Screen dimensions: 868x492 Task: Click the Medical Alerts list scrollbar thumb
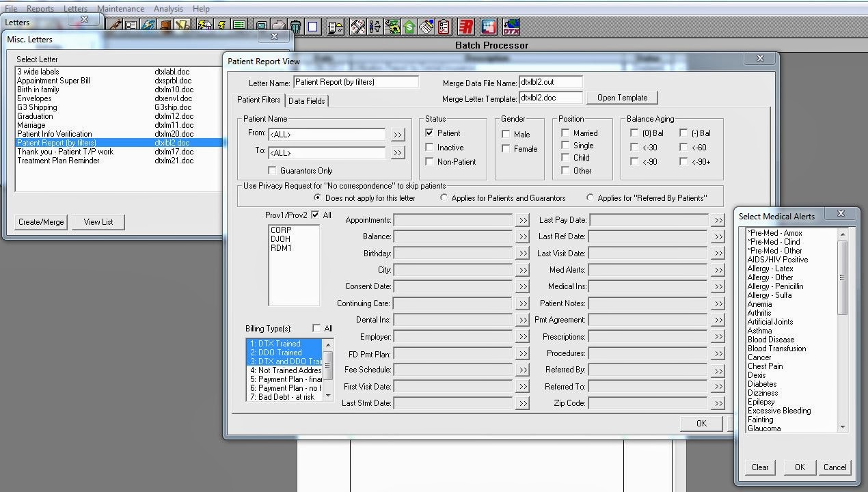pos(843,277)
